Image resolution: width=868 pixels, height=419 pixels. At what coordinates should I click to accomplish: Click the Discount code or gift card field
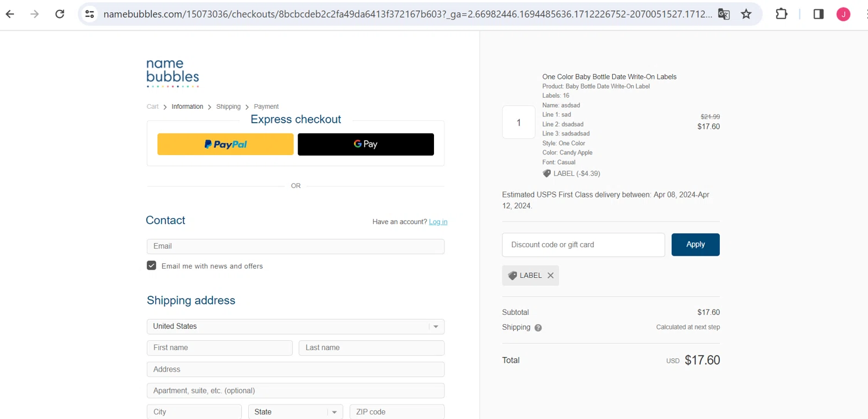click(x=583, y=245)
